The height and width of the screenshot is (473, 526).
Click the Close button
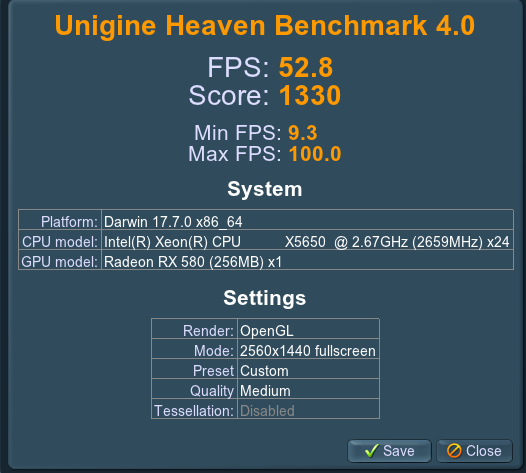[x=474, y=451]
